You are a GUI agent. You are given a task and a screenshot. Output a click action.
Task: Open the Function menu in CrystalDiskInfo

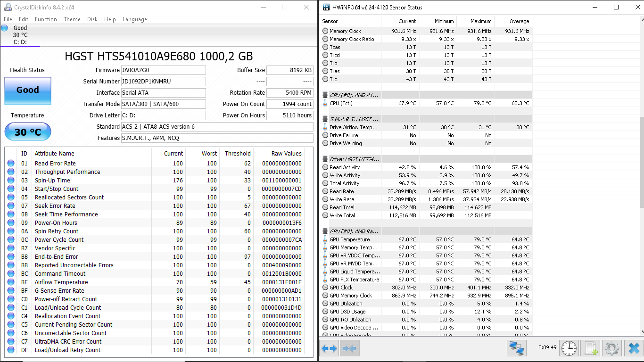tap(46, 19)
